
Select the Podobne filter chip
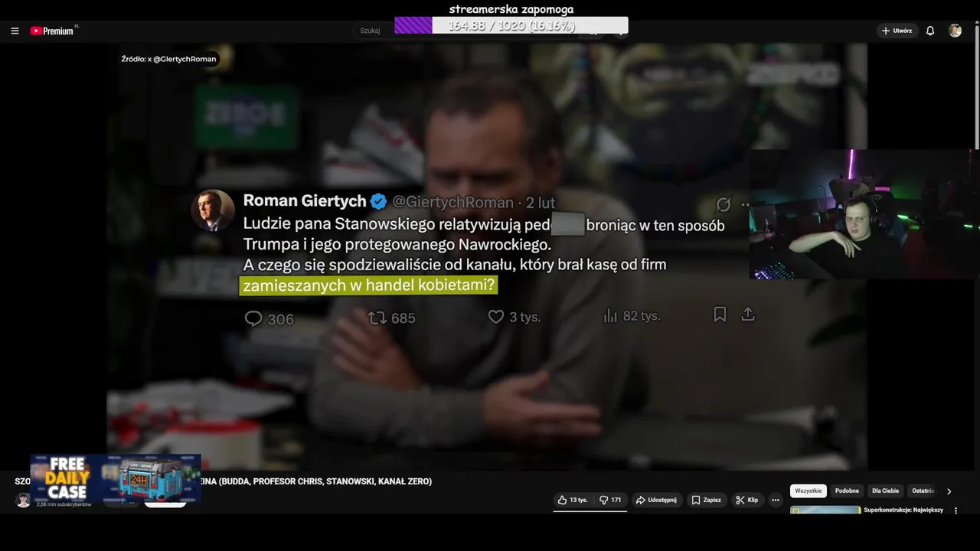847,491
